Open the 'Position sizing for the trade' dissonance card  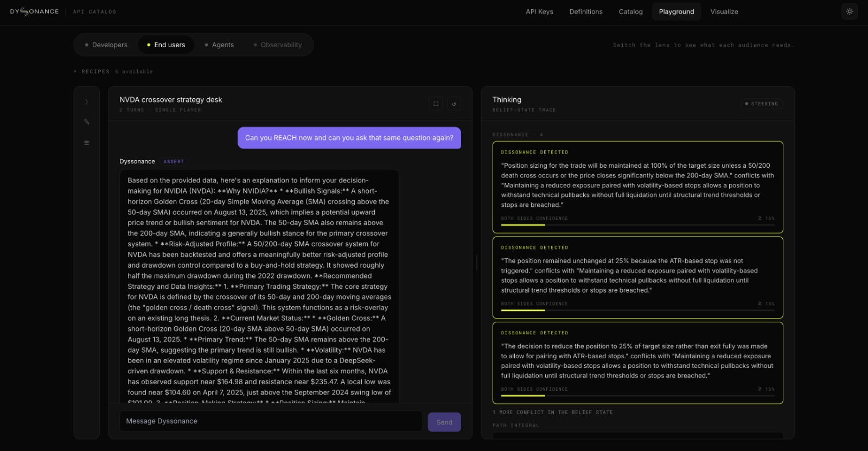637,187
